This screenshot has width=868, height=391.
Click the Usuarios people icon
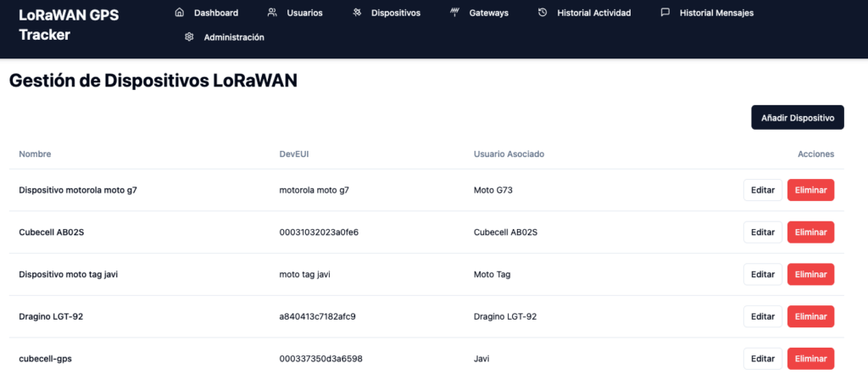coord(272,13)
